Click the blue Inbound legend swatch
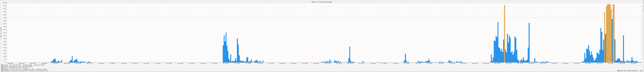This screenshot has width=644, height=72. click(2, 65)
